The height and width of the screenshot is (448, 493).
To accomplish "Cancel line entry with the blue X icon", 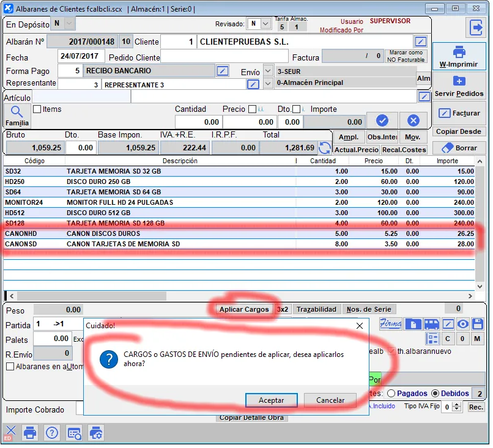I will 413,121.
